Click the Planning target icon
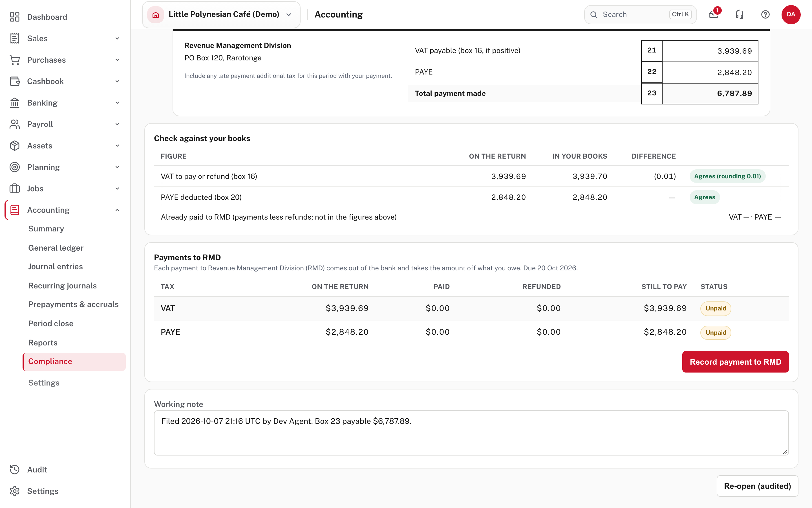812x508 pixels. [x=14, y=167]
